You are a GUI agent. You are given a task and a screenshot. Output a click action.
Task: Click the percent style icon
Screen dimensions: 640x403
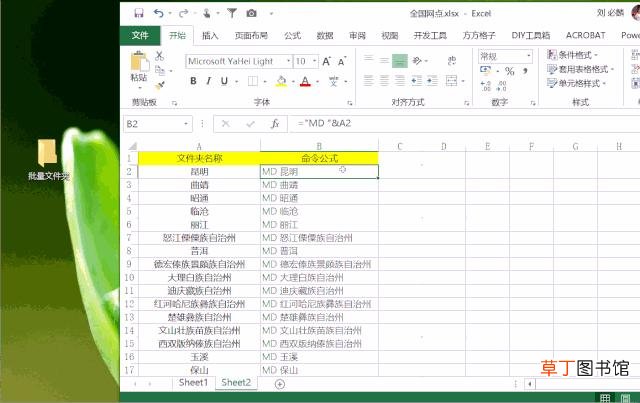pyautogui.click(x=509, y=71)
